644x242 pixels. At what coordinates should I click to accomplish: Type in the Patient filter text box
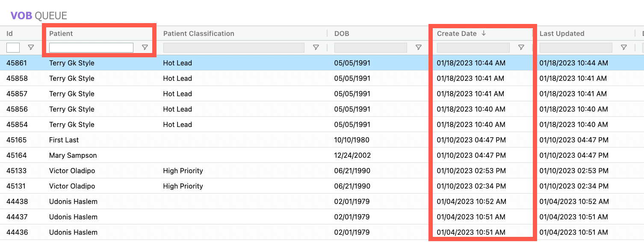click(x=91, y=47)
